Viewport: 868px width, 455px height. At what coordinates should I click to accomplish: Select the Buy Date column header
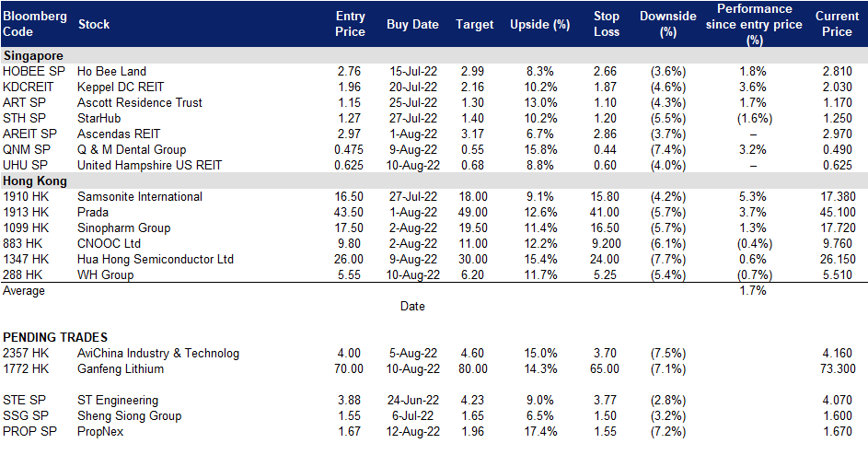412,24
